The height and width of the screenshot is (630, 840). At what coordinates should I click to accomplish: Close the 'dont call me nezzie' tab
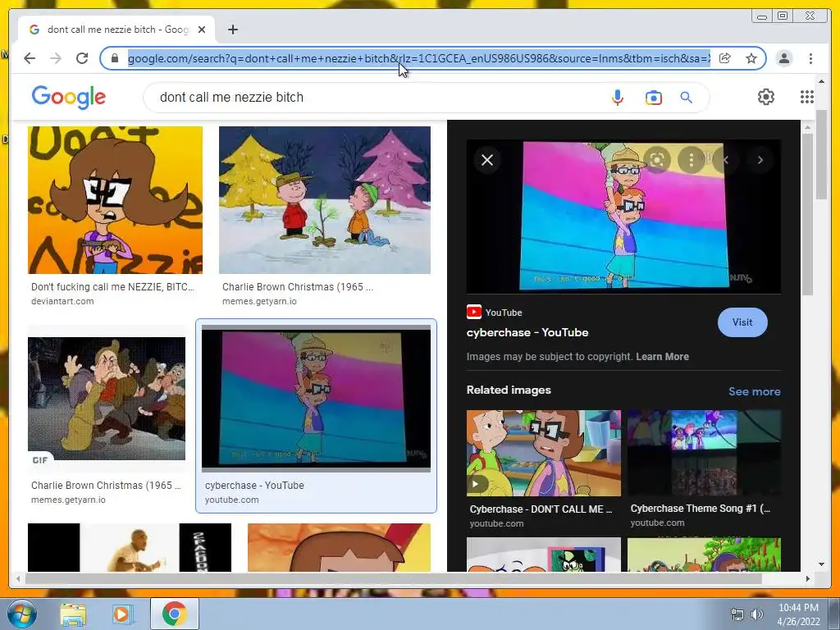pos(202,30)
